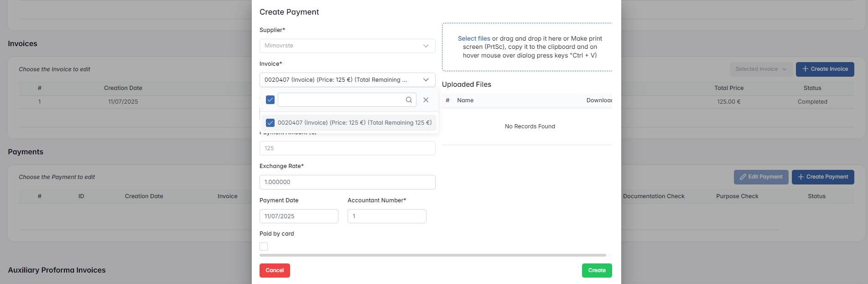
Task: Click the Select files link
Action: click(473, 39)
